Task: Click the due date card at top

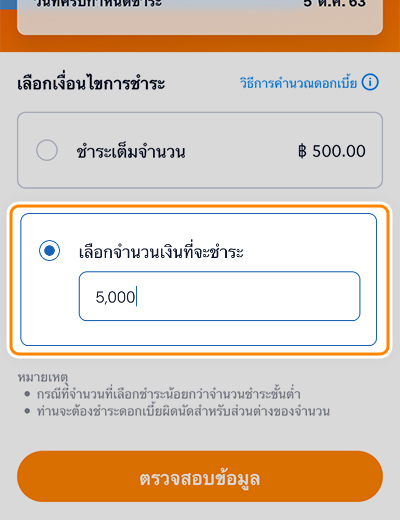Action: coord(200,17)
